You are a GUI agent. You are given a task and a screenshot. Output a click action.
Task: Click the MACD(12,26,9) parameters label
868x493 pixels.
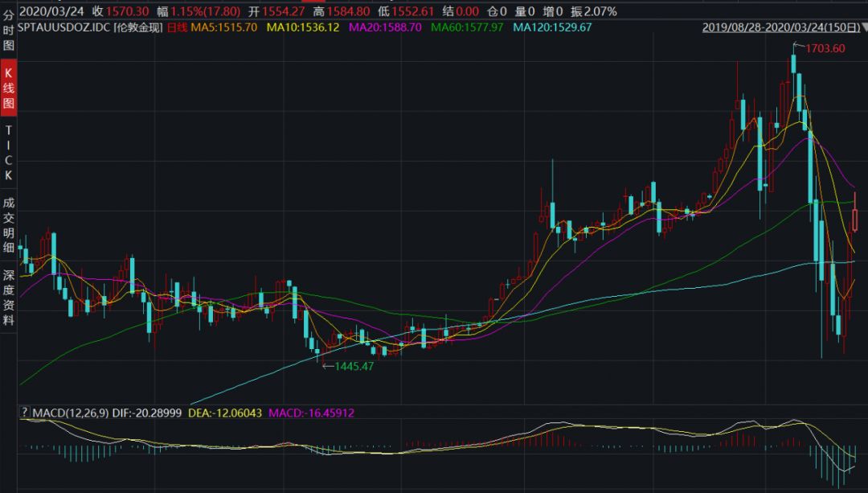(71, 413)
